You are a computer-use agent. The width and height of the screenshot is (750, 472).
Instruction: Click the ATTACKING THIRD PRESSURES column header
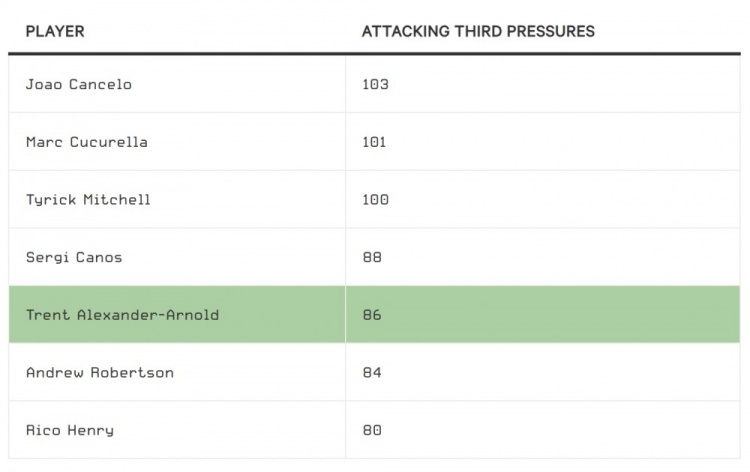[478, 32]
